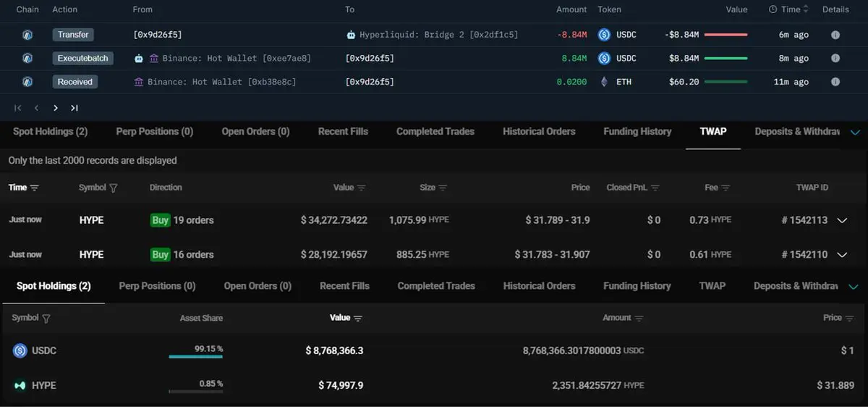This screenshot has width=868, height=407.
Task: Sort TWAP table by Value
Action: pos(362,188)
